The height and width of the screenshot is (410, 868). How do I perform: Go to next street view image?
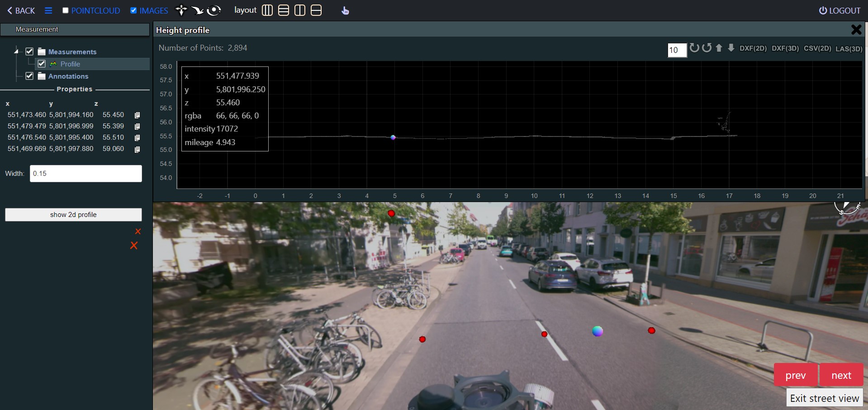tap(841, 375)
